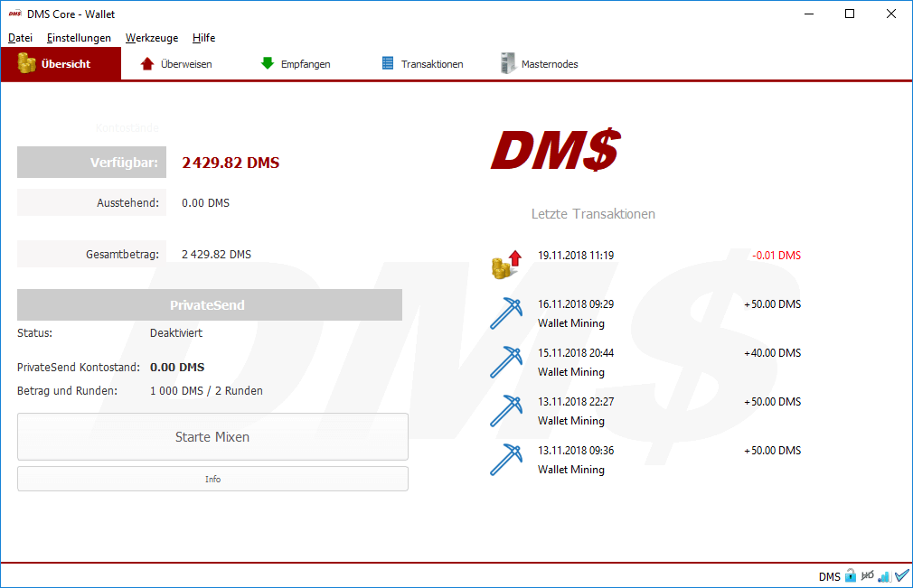Click the unlocked wallet padlock icon
The width and height of the screenshot is (913, 588).
click(850, 576)
